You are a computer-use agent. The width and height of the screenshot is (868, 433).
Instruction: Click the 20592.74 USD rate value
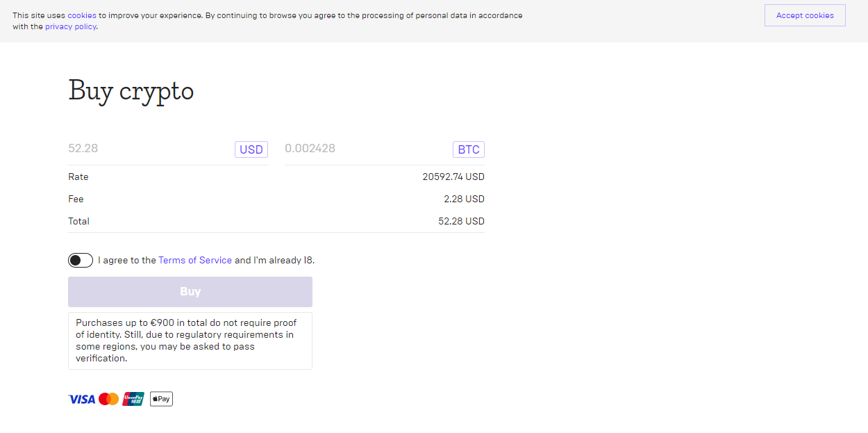[x=453, y=177]
